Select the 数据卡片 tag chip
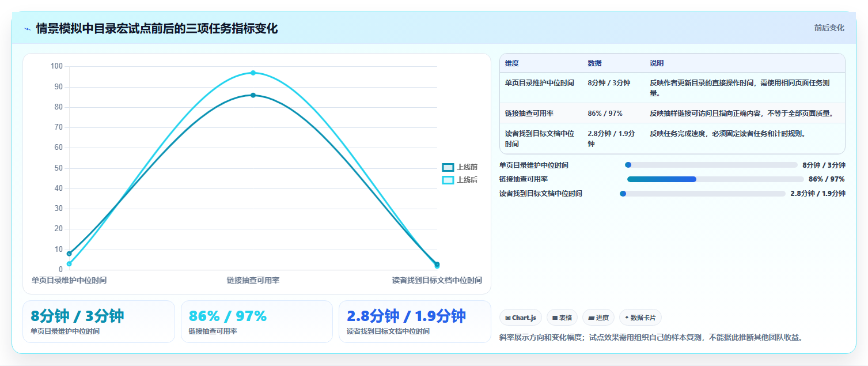The height and width of the screenshot is (366, 868). coord(640,318)
